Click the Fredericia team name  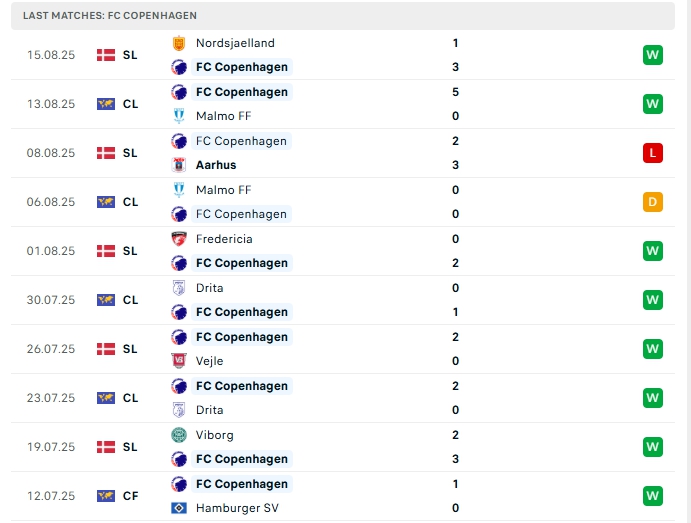pyautogui.click(x=224, y=239)
